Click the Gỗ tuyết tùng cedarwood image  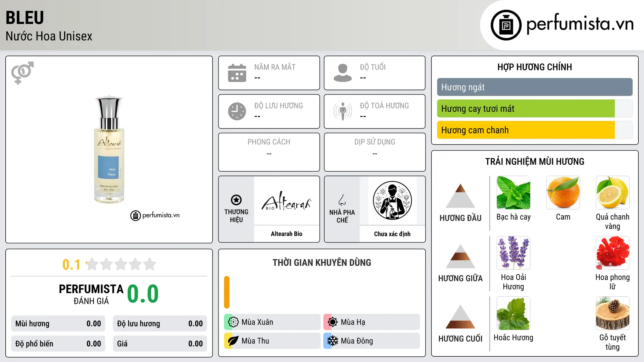(x=613, y=313)
